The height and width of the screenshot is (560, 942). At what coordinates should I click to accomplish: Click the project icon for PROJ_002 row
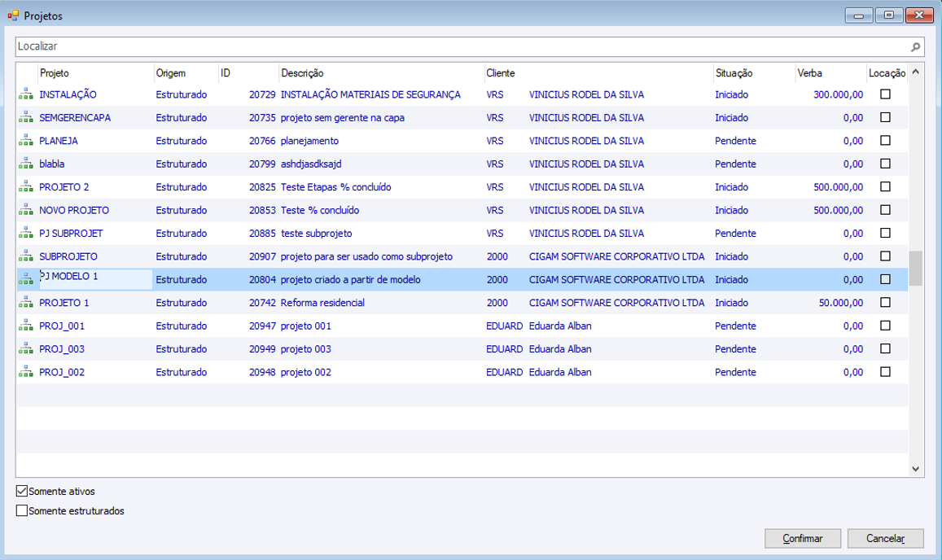tap(26, 372)
